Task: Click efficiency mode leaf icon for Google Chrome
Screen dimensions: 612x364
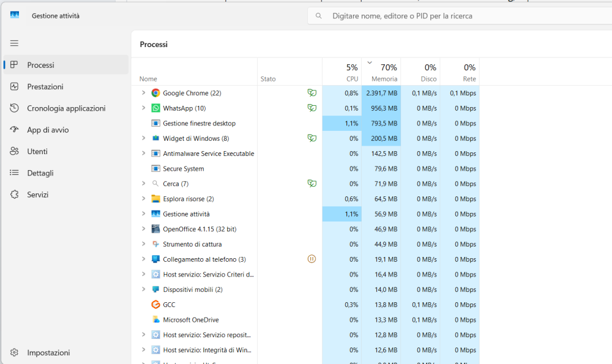Action: pyautogui.click(x=312, y=93)
